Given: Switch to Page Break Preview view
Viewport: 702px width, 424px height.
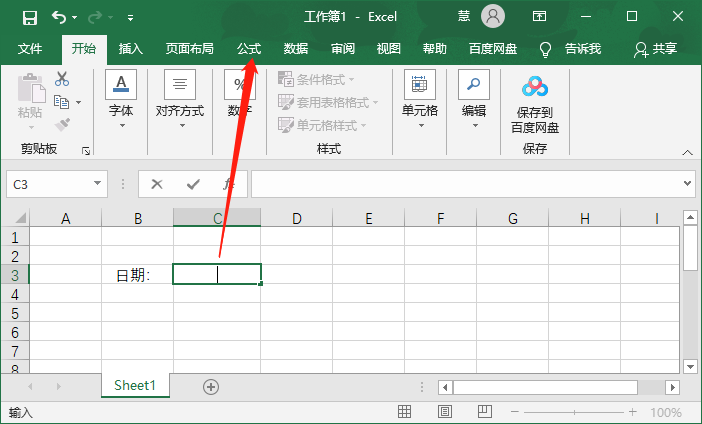Looking at the screenshot, I should pos(486,412).
